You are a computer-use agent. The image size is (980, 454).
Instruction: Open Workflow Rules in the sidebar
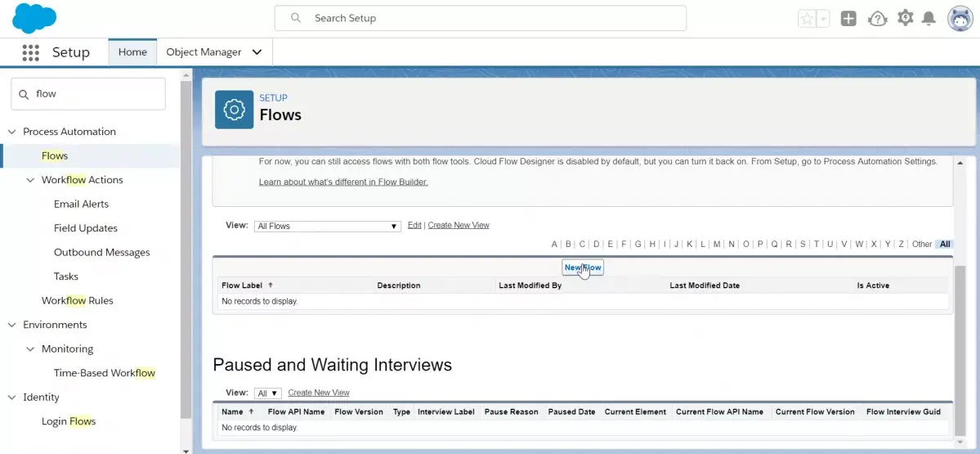point(78,301)
